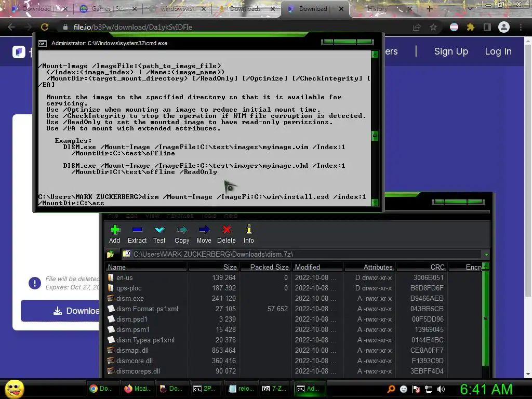532x399 pixels.
Task: Sort by the Name column header
Action: [146, 268]
